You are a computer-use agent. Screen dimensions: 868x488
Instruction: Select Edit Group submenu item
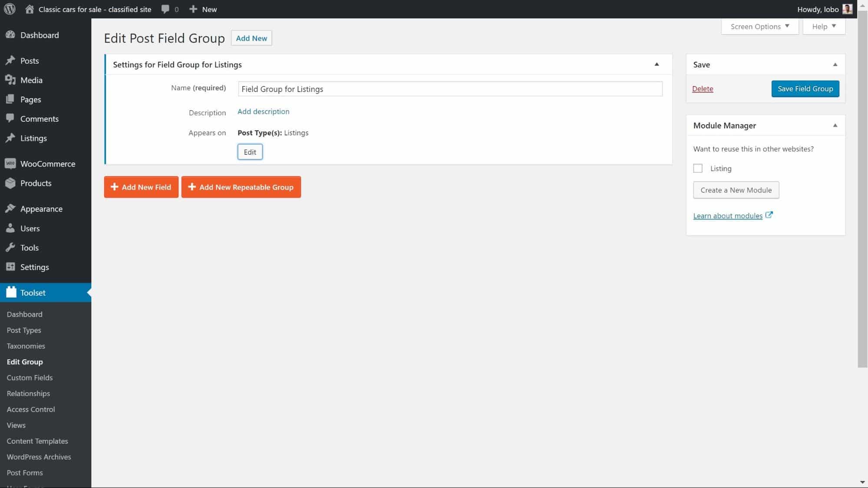tap(24, 362)
